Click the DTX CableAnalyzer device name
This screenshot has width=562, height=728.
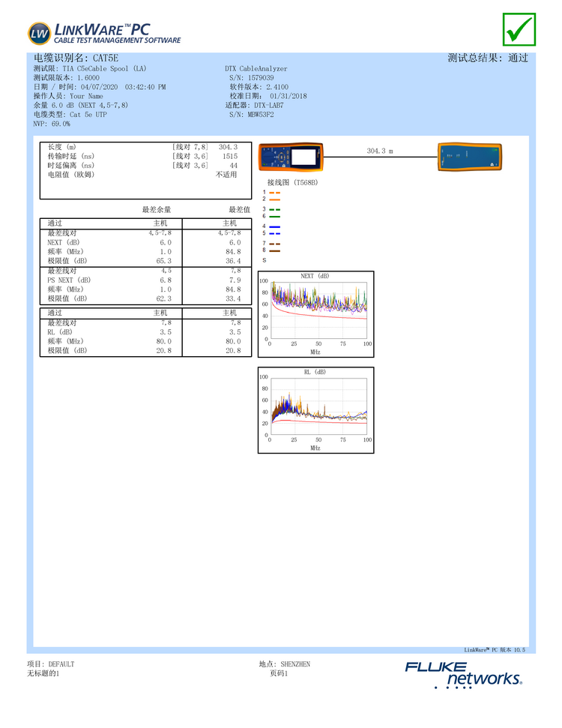256,68
